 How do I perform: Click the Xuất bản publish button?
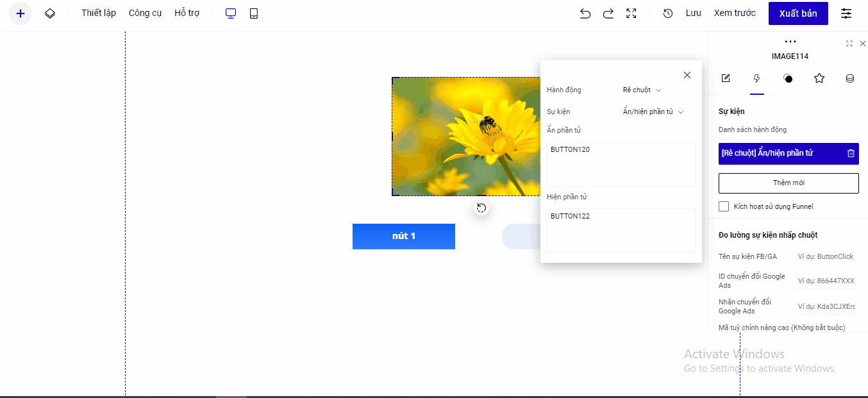[x=798, y=13]
